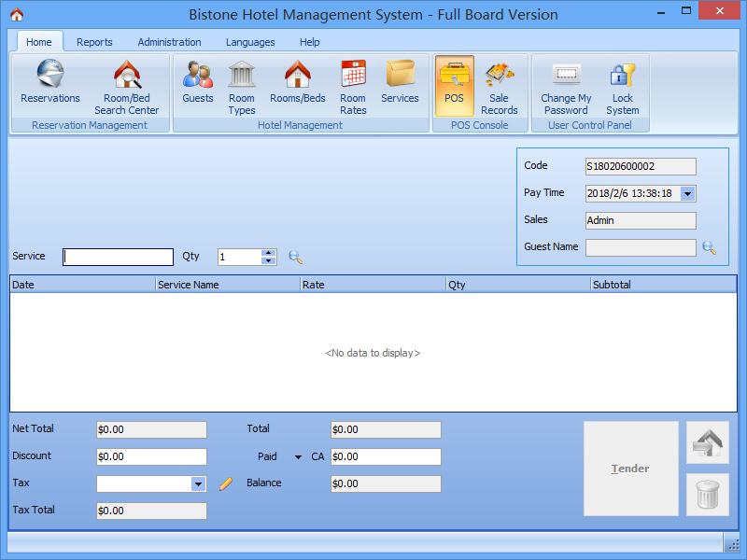Image resolution: width=747 pixels, height=560 pixels.
Task: Decrease Qty with the down spinner
Action: pos(269,261)
